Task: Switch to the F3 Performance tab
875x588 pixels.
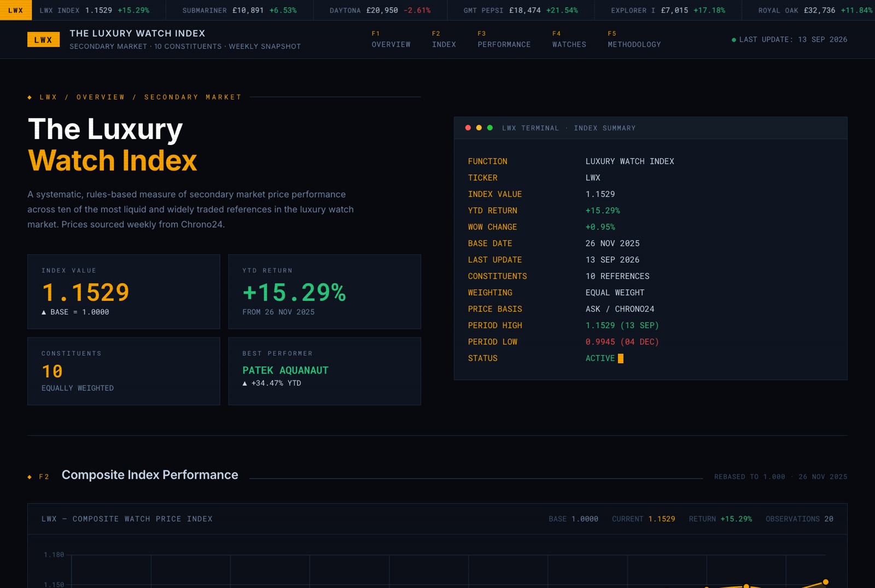Action: (x=504, y=39)
